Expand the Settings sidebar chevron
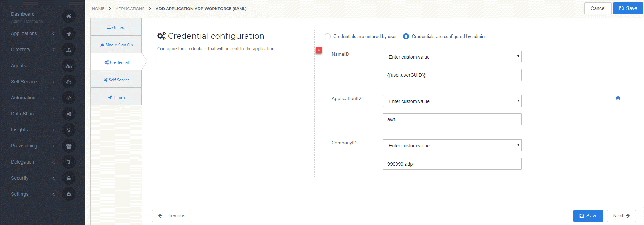Screen dimensions: 644x225 tap(53, 194)
